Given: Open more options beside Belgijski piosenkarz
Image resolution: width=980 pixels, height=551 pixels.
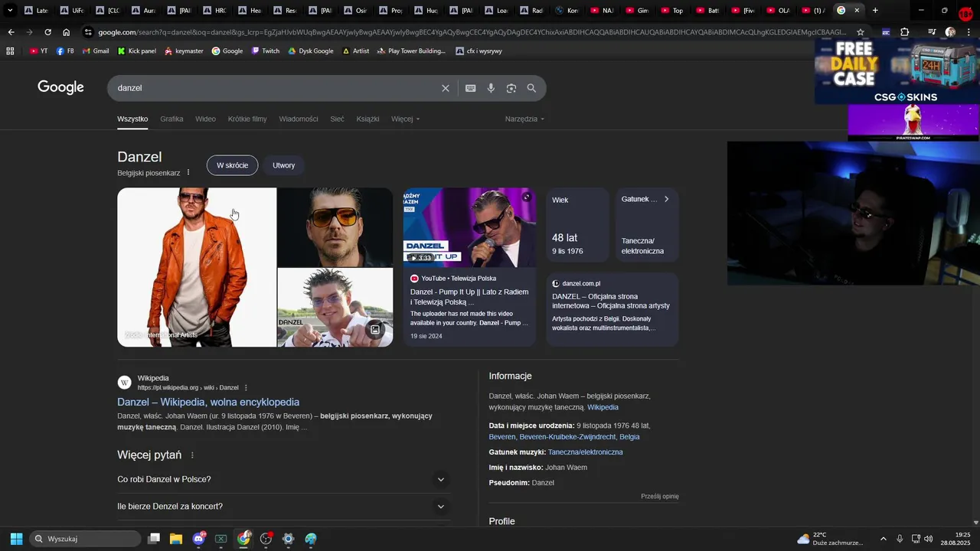Looking at the screenshot, I should pos(188,173).
